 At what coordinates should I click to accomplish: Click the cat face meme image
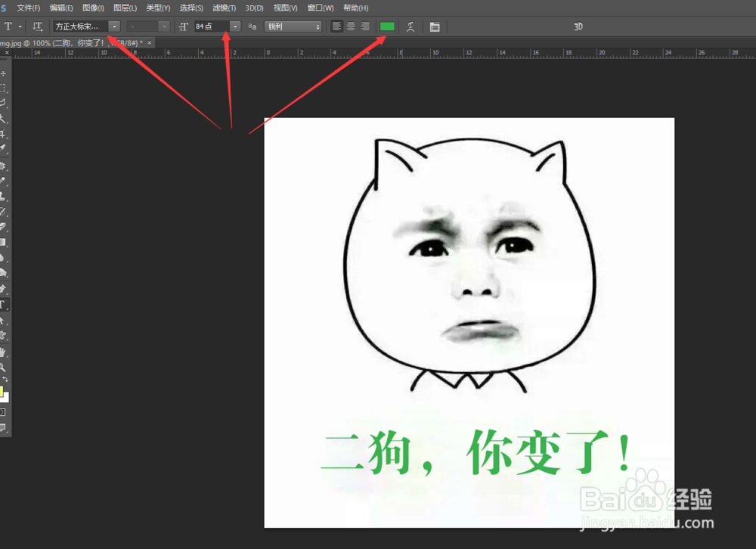[469, 323]
